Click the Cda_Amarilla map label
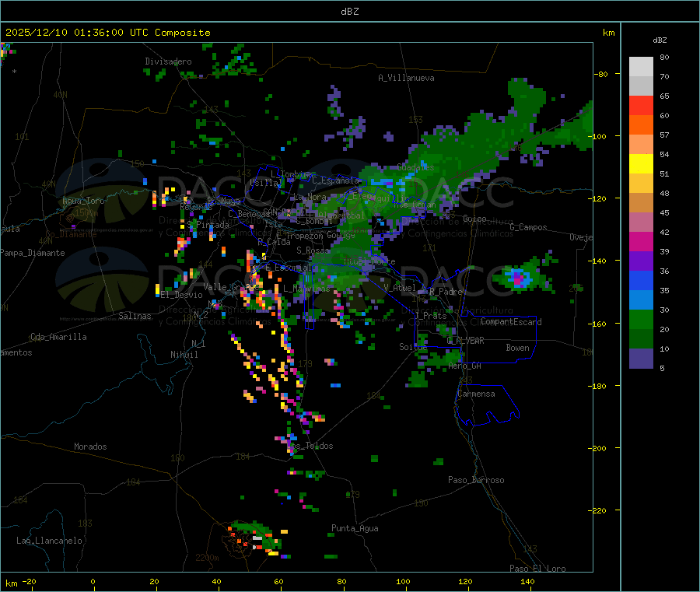 [58, 337]
